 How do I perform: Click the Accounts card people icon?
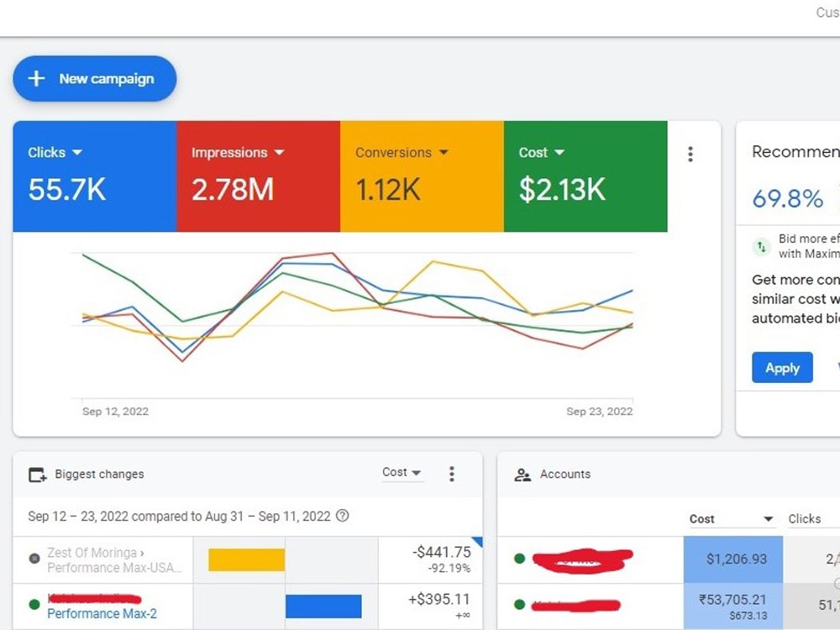pos(522,475)
